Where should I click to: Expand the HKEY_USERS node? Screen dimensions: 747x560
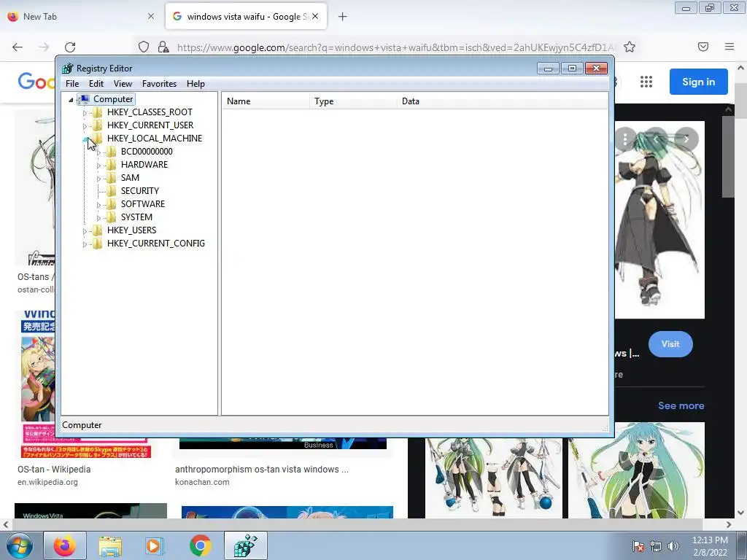click(85, 231)
